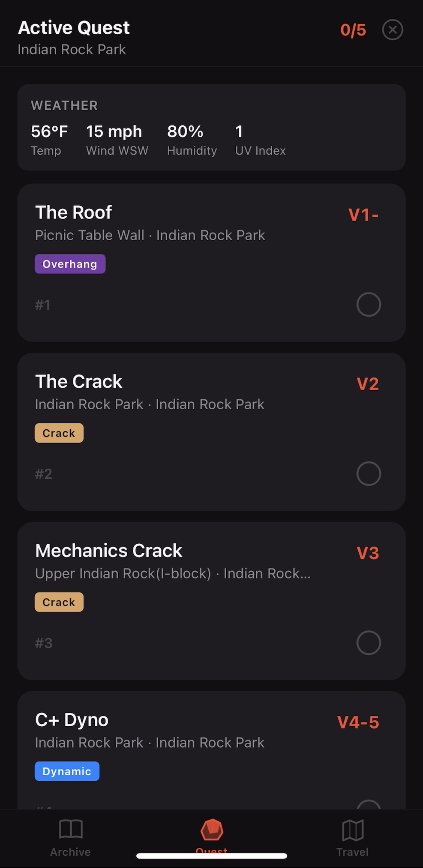
Task: Tap the purple Overhang tag
Action: click(x=70, y=264)
